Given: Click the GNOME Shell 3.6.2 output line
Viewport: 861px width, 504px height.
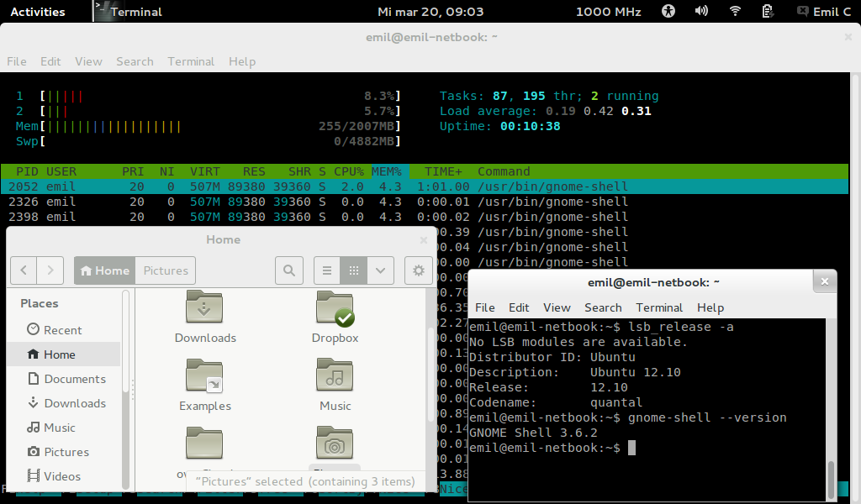Looking at the screenshot, I should [533, 433].
